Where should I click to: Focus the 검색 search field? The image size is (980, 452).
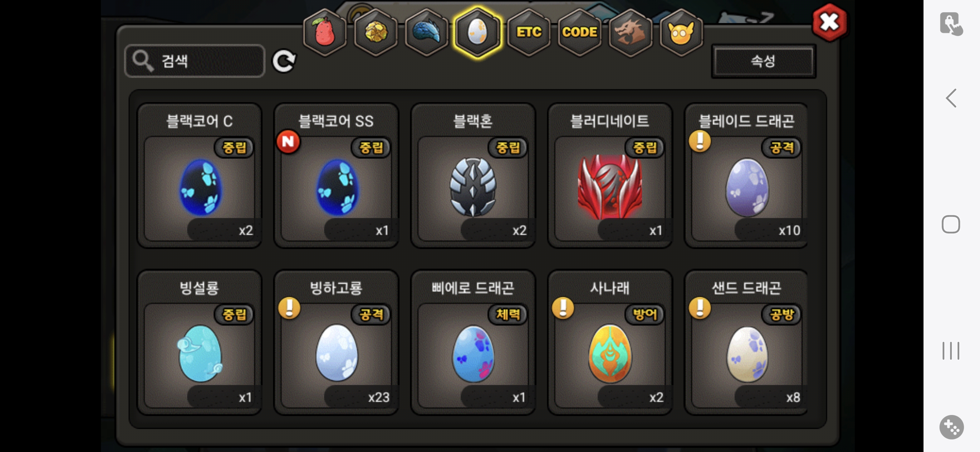[195, 61]
